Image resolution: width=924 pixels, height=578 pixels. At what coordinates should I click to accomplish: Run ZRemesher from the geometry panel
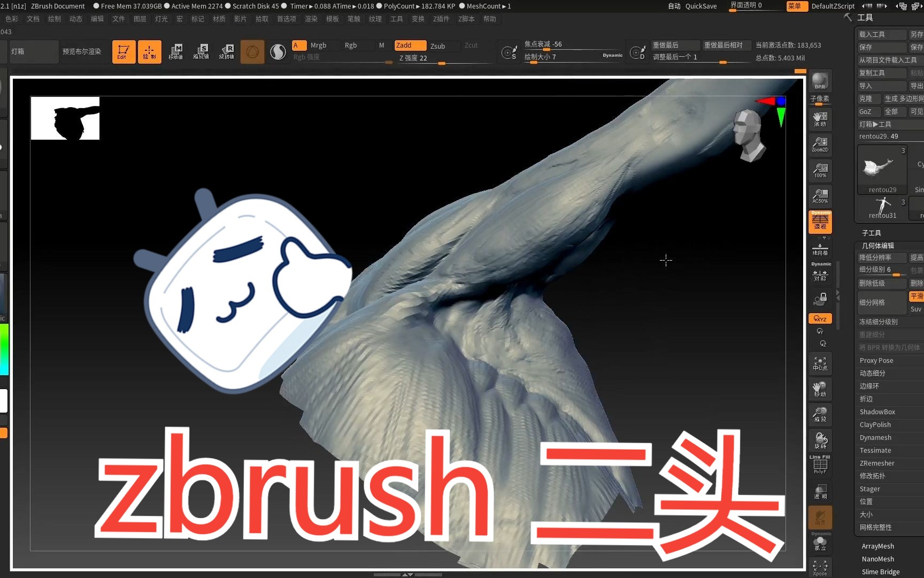click(877, 463)
